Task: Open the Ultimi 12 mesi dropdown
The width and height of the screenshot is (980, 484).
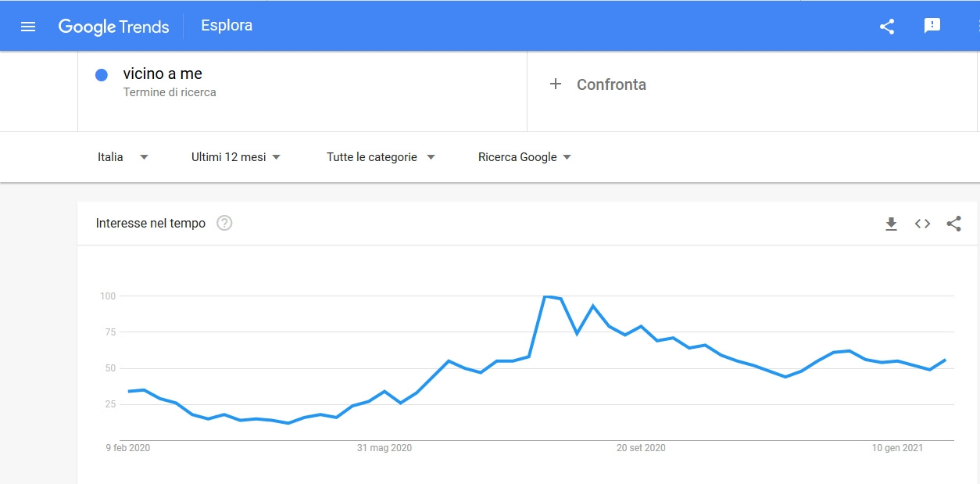Action: pyautogui.click(x=236, y=157)
